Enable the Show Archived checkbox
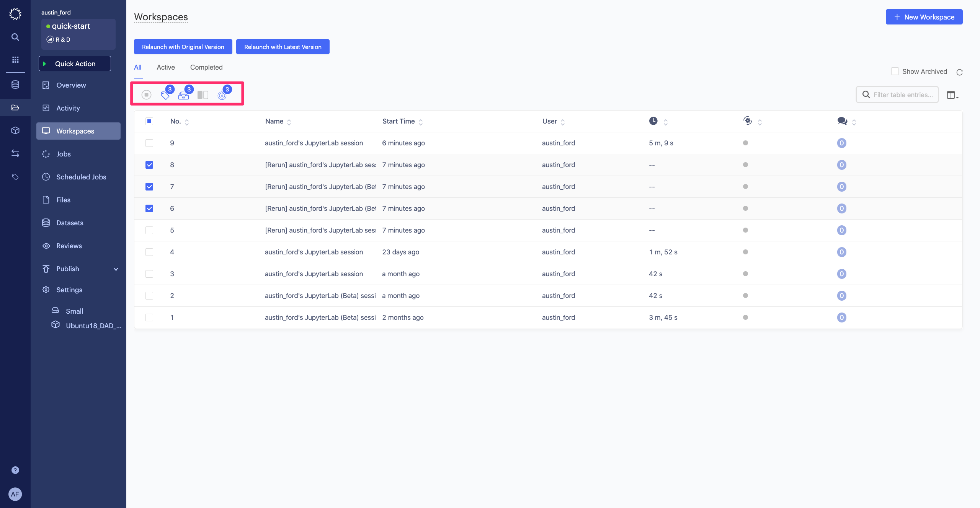Viewport: 980px width, 508px height. click(895, 71)
